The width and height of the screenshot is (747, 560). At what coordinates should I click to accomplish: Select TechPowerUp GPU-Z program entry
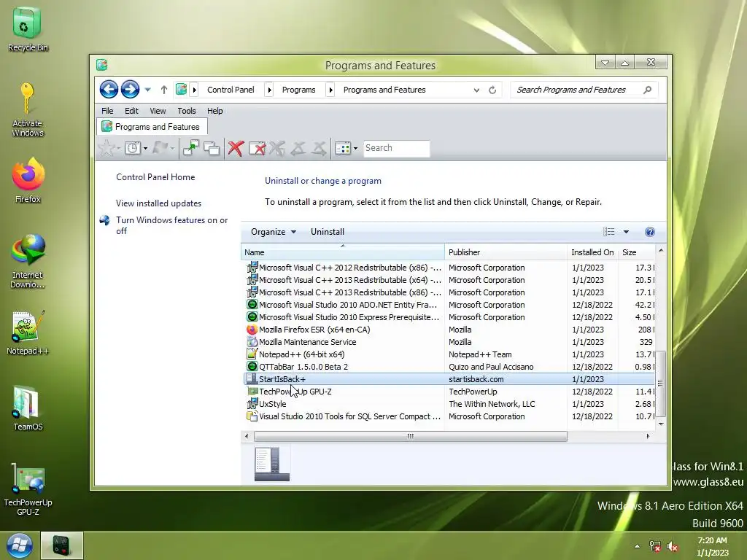(x=449, y=392)
